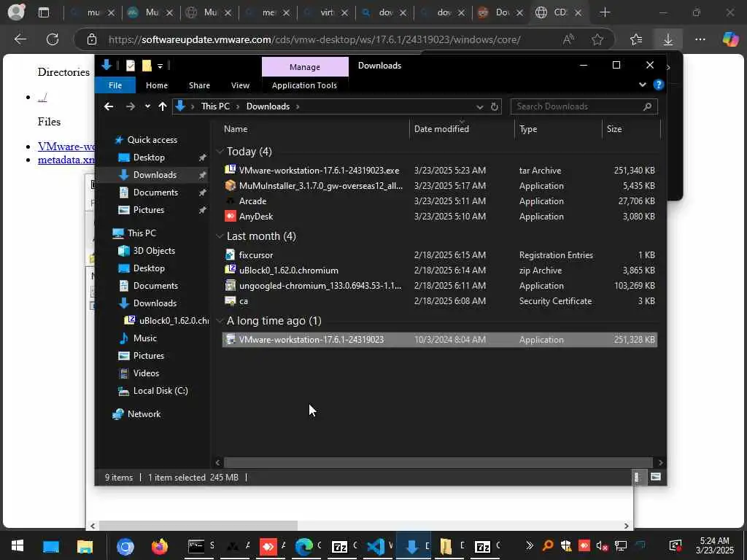Select the Application Tools tab
Image resolution: width=747 pixels, height=560 pixels.
(x=304, y=85)
